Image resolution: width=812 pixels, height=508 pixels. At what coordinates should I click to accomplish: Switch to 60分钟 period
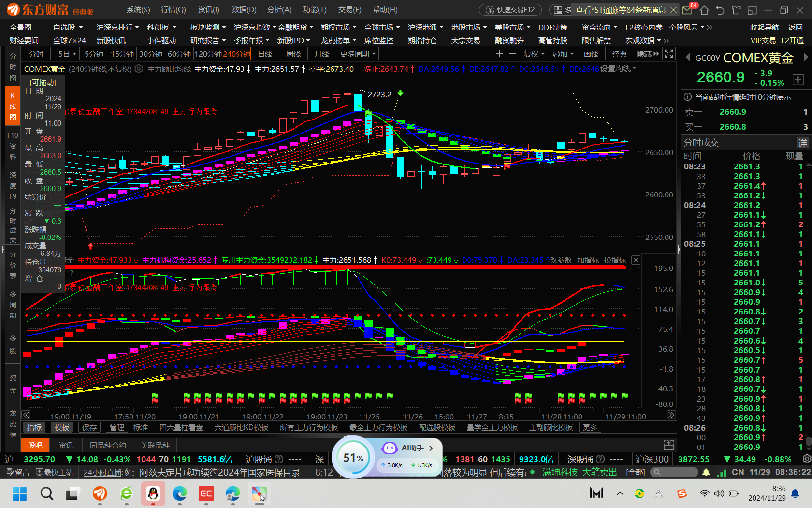point(179,54)
